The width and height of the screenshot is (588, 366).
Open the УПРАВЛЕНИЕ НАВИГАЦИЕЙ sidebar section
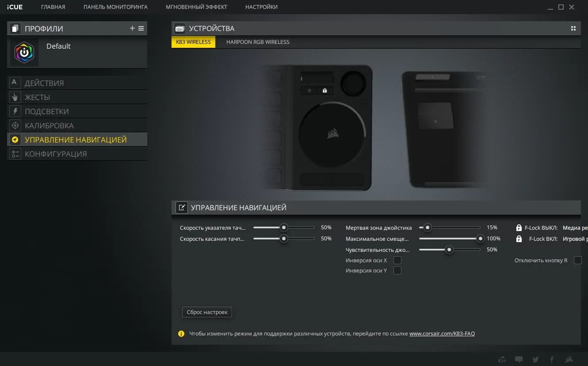click(x=77, y=139)
